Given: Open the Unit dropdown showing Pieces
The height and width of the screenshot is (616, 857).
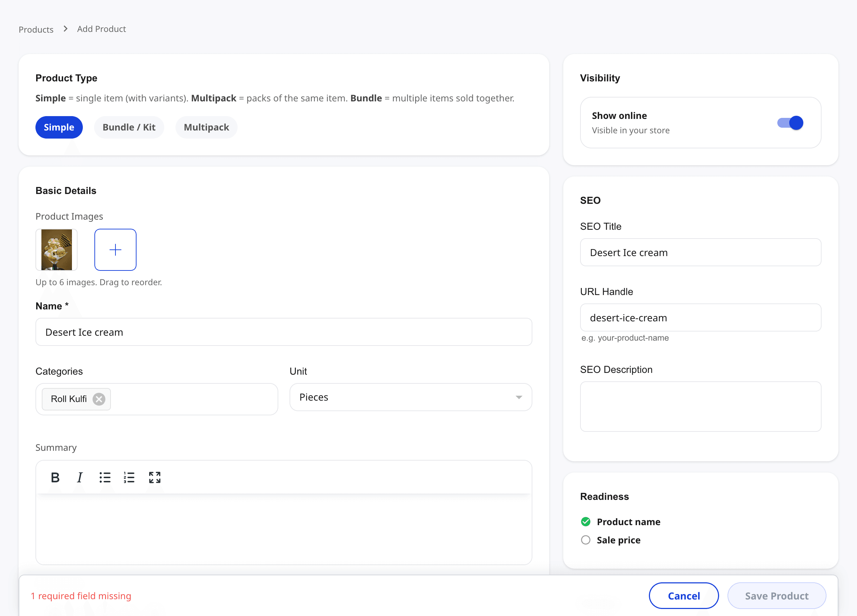Looking at the screenshot, I should (411, 397).
